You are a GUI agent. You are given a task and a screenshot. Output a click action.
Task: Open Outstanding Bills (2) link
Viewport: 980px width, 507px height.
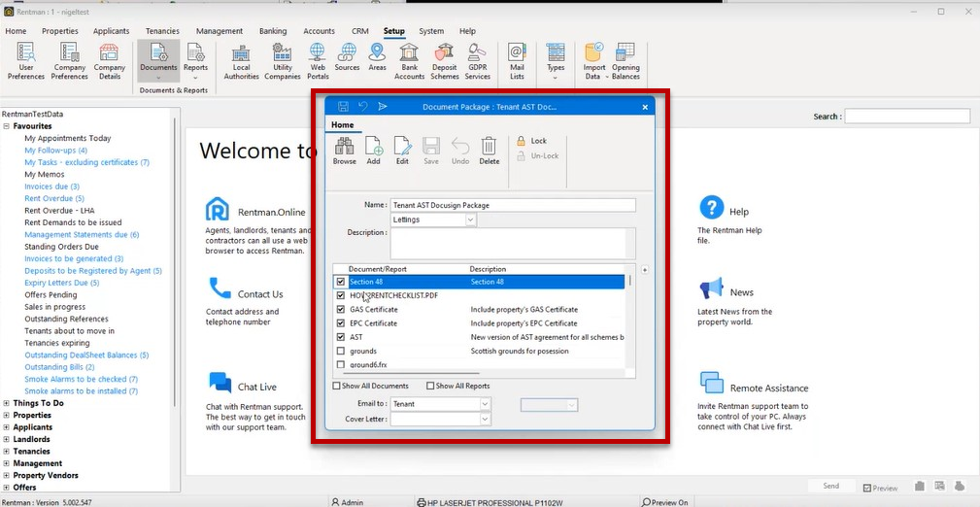59,367
